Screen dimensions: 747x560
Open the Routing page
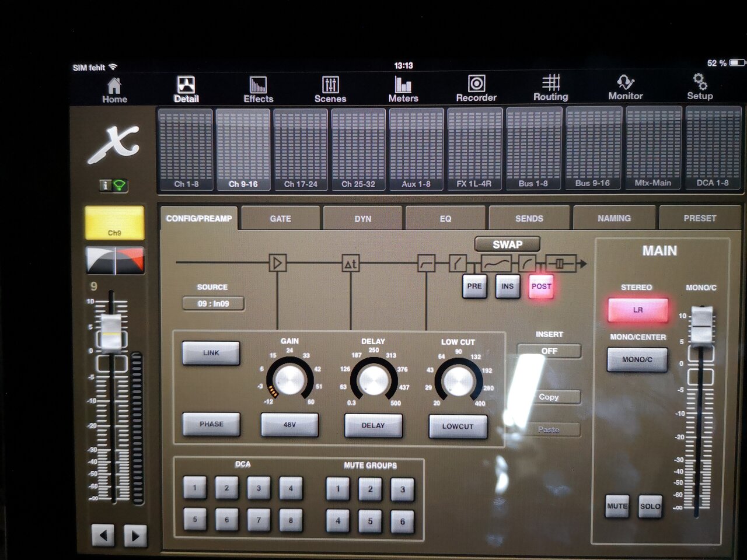(x=550, y=88)
